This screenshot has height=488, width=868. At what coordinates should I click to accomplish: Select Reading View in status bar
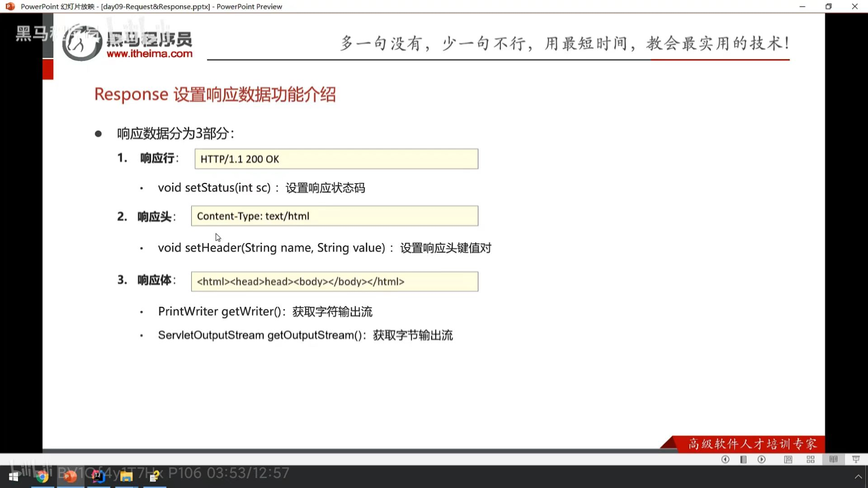[833, 460]
